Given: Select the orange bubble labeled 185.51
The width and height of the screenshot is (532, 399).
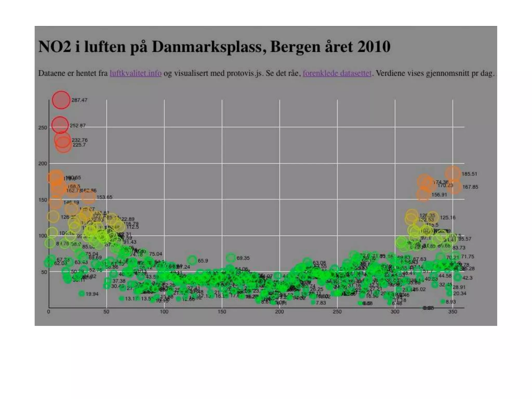Looking at the screenshot, I should [453, 174].
